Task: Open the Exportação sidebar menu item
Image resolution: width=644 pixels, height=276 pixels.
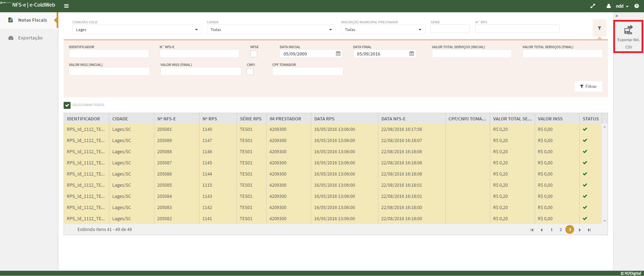Action: pyautogui.click(x=30, y=38)
